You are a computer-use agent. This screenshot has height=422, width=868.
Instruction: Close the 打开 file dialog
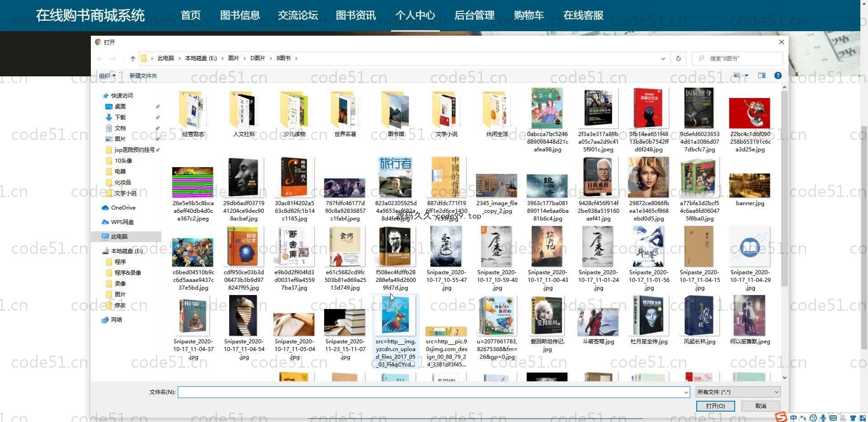click(x=781, y=42)
